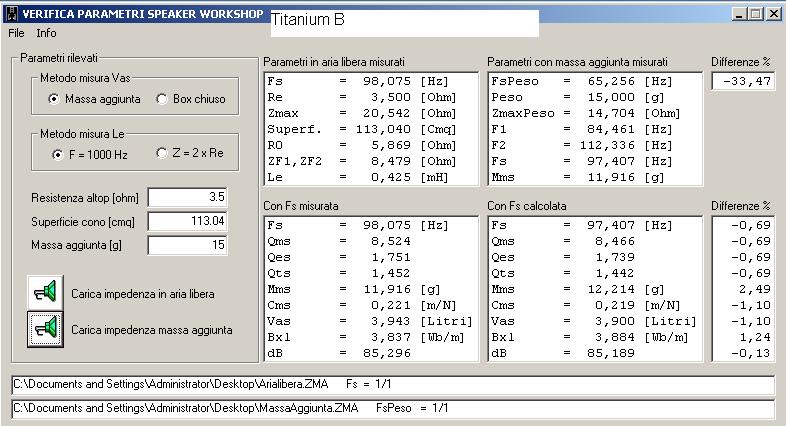Click the Arialibera.ZMA file path field
Viewport: 786px width, 426px height.
[393, 384]
